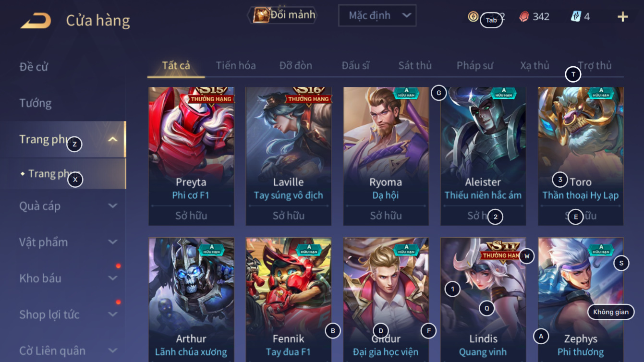Tap the back arrow beside Cửa hàng
The height and width of the screenshot is (362, 644).
pos(36,21)
